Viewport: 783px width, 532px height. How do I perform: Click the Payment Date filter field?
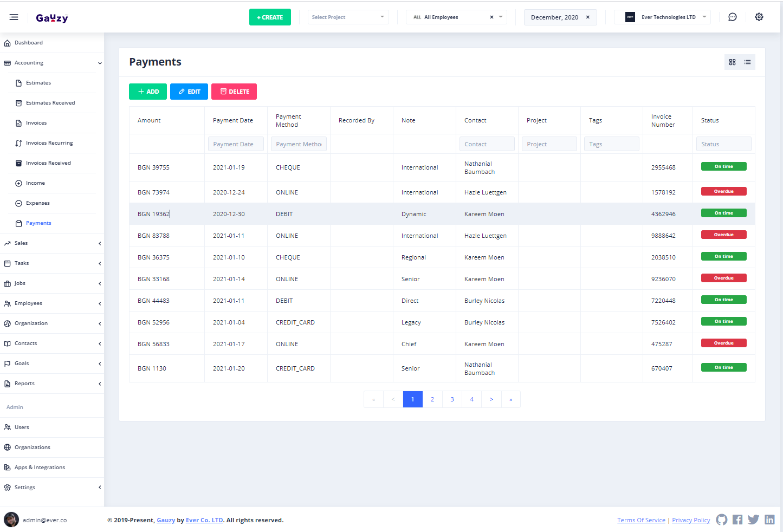236,144
